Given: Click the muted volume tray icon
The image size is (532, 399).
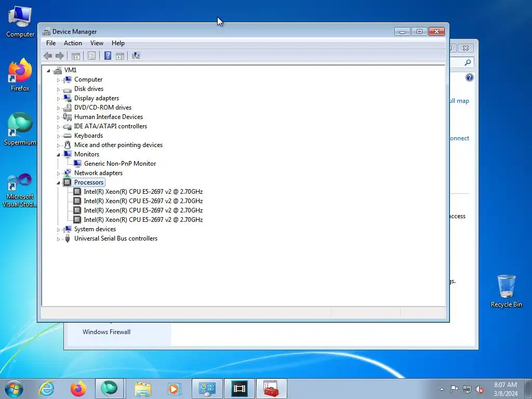Looking at the screenshot, I should coord(480,390).
